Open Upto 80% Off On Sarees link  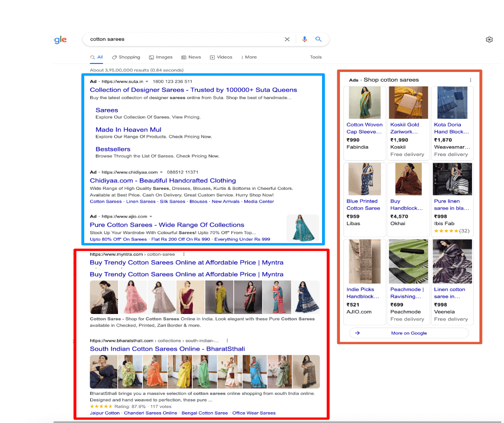(118, 239)
